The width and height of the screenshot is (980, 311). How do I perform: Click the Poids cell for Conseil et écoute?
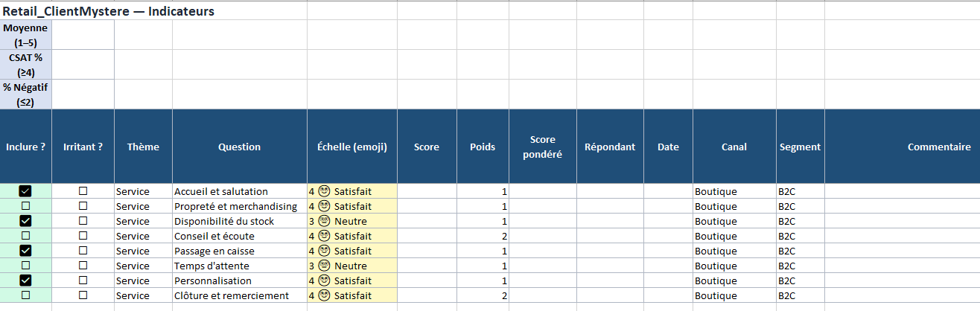[x=483, y=236]
